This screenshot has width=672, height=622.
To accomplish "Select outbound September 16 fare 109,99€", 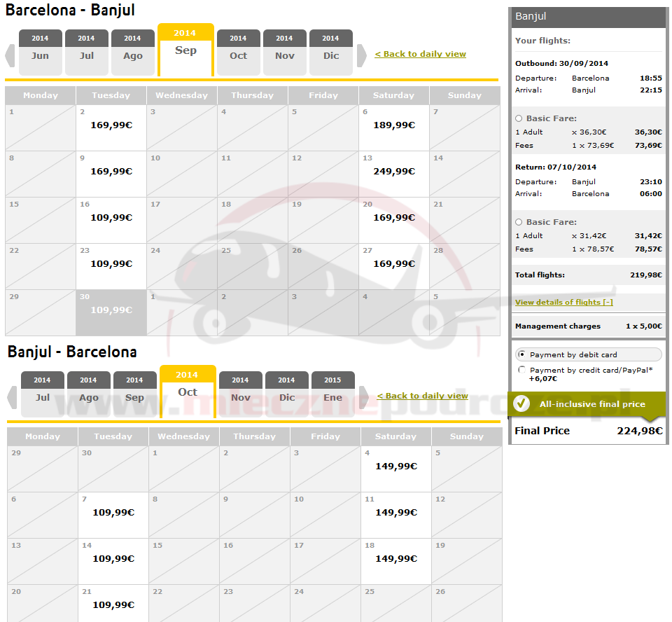I will [x=111, y=217].
